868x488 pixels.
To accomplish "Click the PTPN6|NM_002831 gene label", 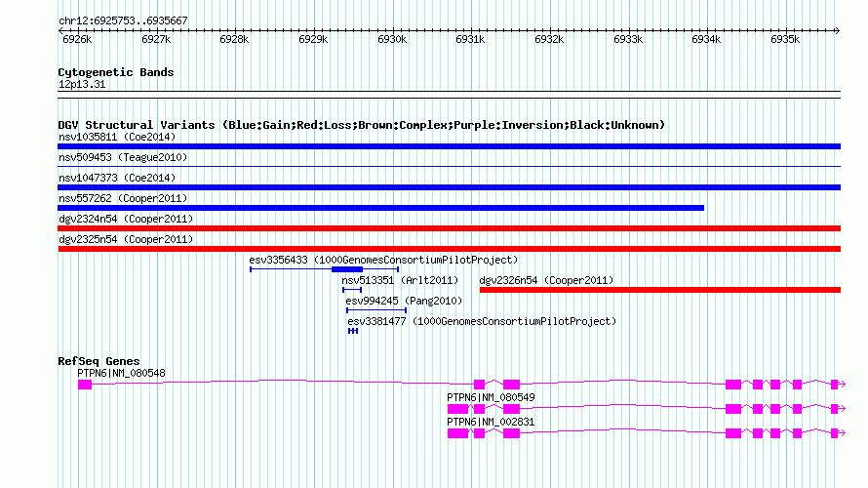I will [491, 422].
